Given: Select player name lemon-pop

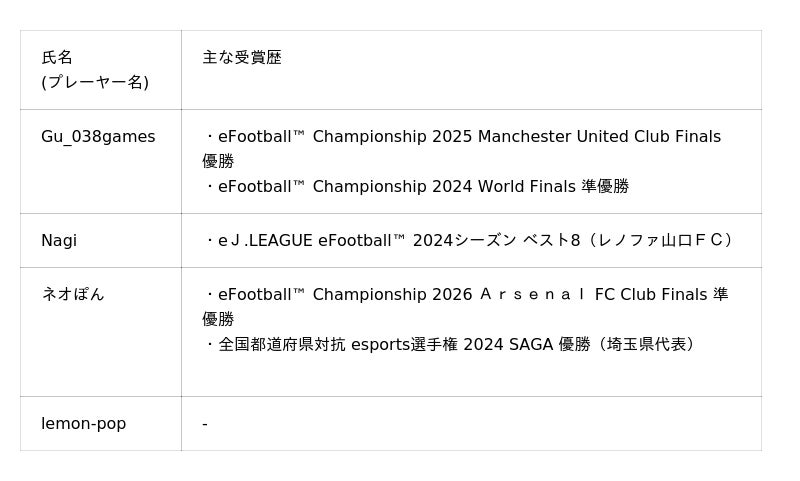Looking at the screenshot, I should 84,424.
